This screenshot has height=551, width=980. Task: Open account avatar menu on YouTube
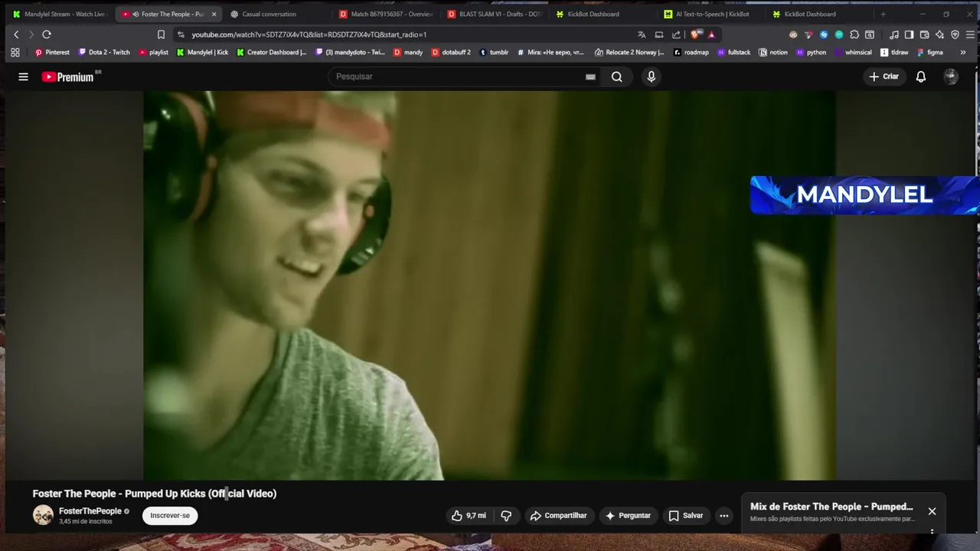tap(951, 77)
